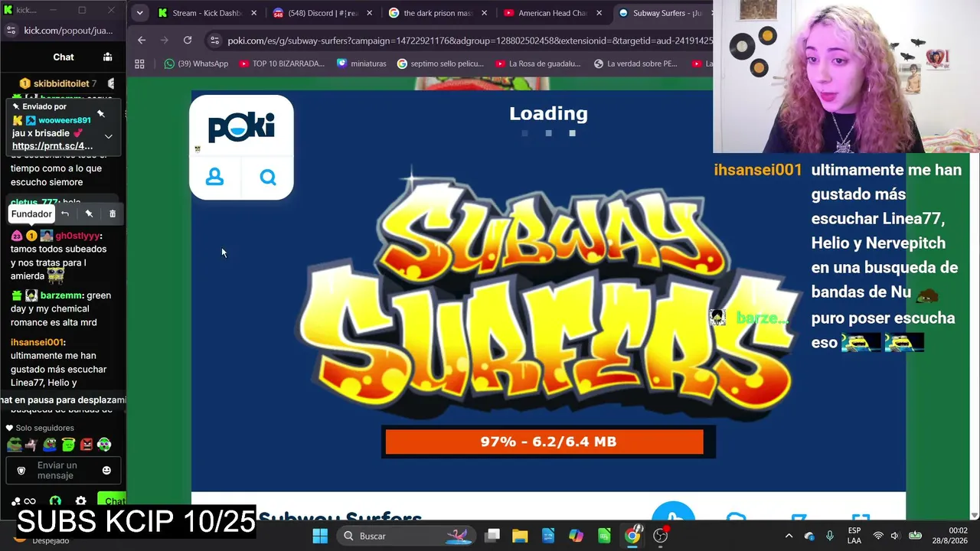
Task: Reload the Poki page
Action: (188, 40)
